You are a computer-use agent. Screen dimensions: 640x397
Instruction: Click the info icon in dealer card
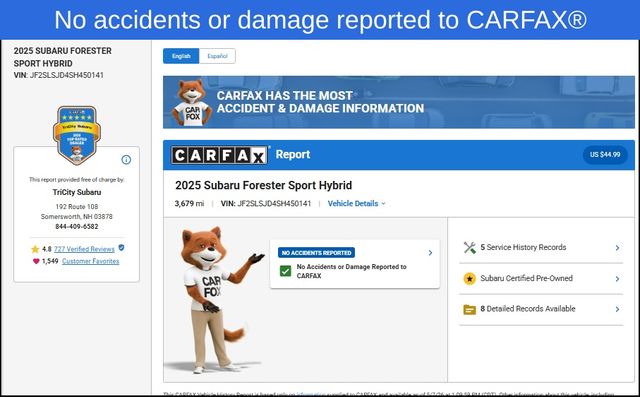(x=126, y=160)
